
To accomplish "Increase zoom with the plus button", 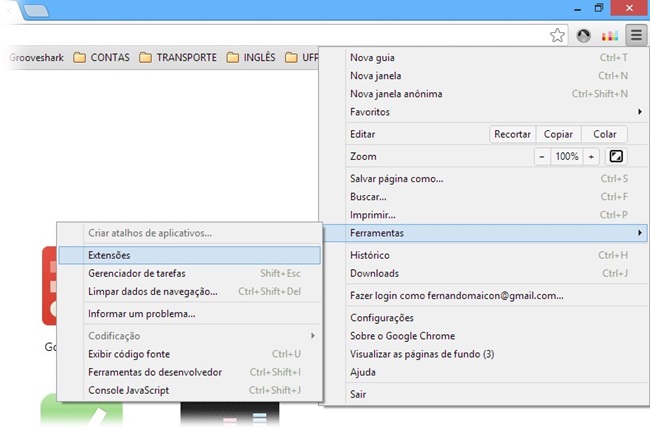I will 591,156.
